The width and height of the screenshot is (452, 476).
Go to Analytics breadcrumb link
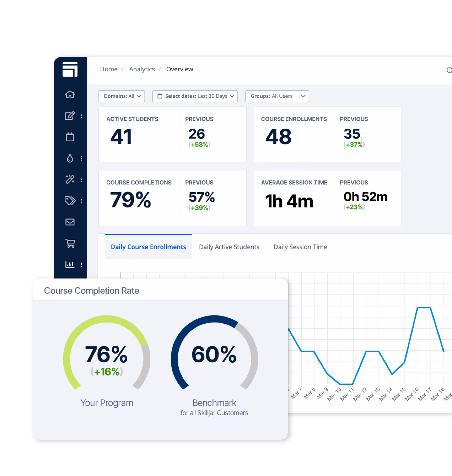tap(142, 69)
